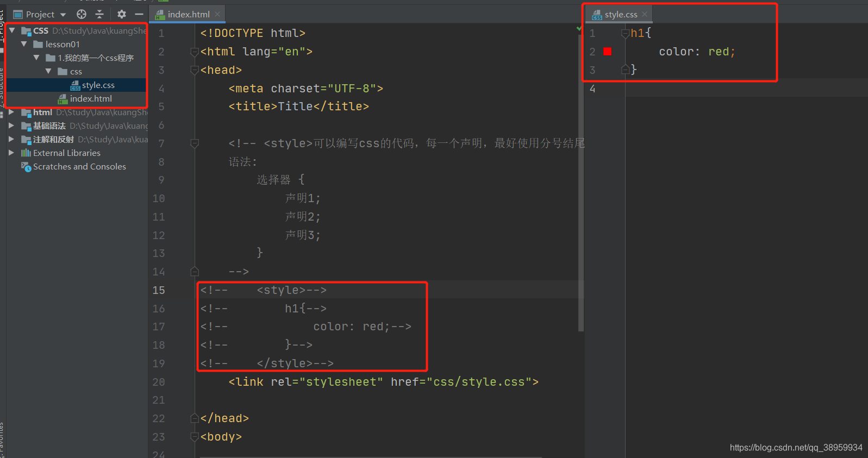The image size is (868, 458).
Task: Select index.html in the project tree
Action: [77, 99]
